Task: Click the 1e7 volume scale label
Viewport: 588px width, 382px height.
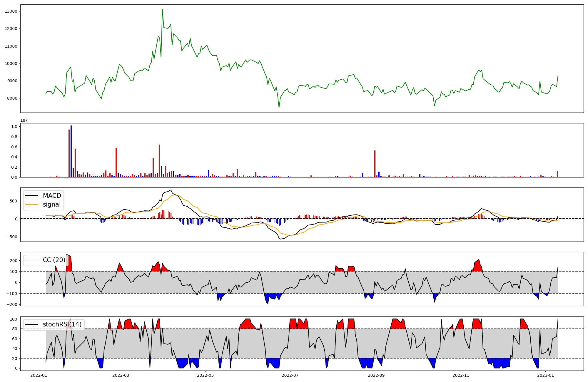Action: (24, 120)
